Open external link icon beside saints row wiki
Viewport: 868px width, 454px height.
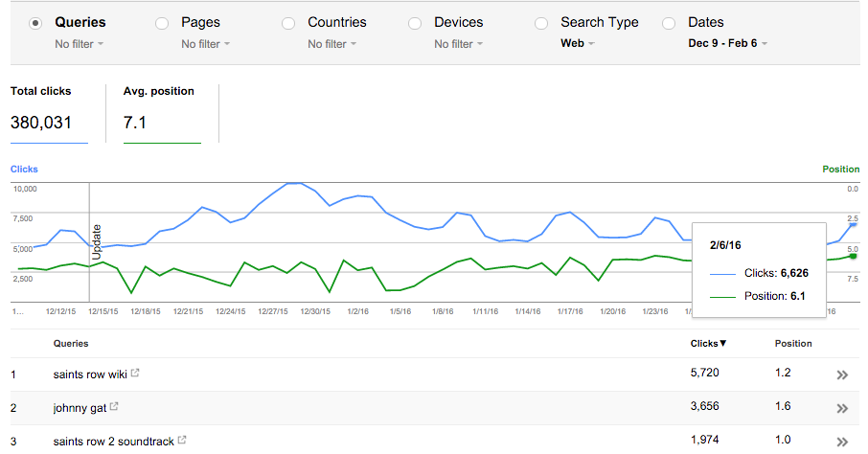click(x=135, y=374)
